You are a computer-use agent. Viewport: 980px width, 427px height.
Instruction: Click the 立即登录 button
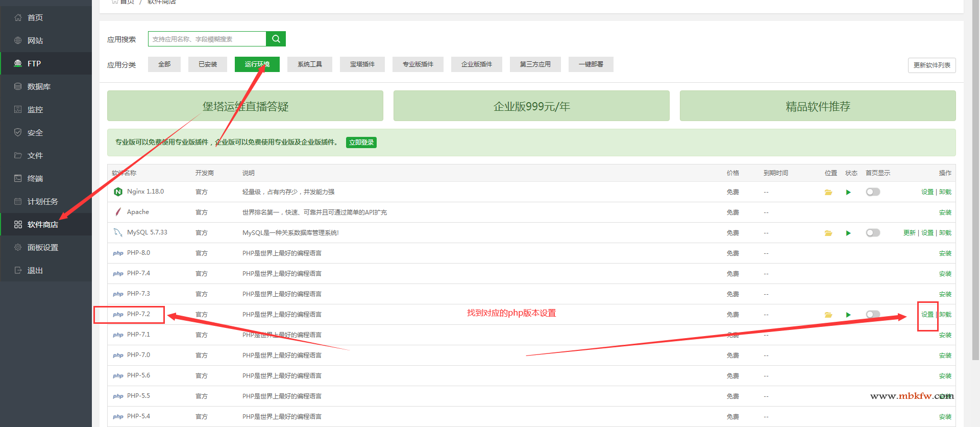pos(361,143)
